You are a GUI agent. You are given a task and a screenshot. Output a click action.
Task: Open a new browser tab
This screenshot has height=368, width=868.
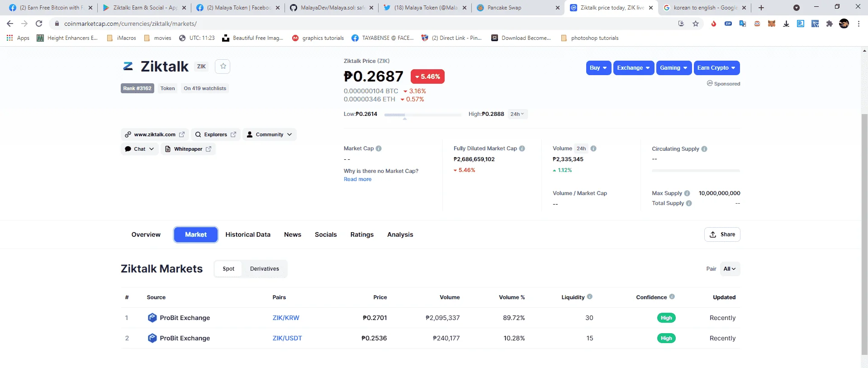point(761,8)
